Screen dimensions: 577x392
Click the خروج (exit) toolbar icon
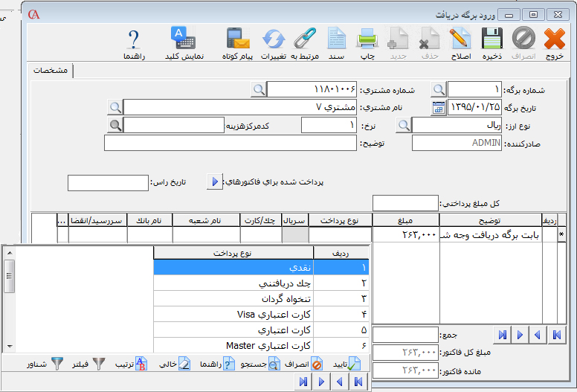coord(554,42)
